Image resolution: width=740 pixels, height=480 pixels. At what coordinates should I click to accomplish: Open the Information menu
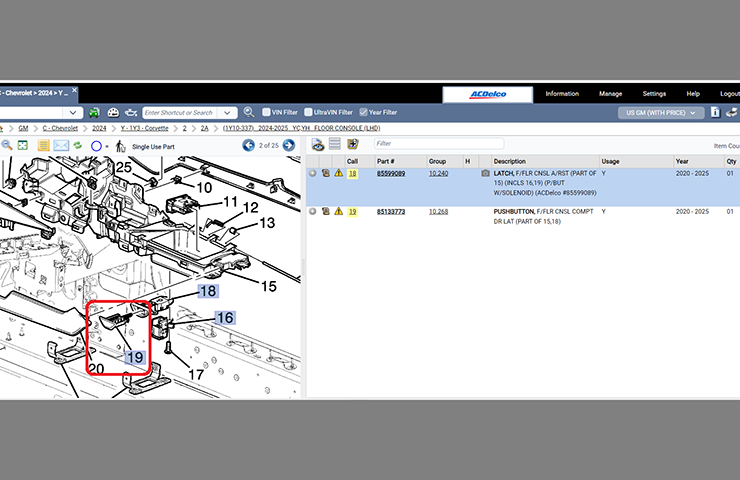(x=562, y=94)
